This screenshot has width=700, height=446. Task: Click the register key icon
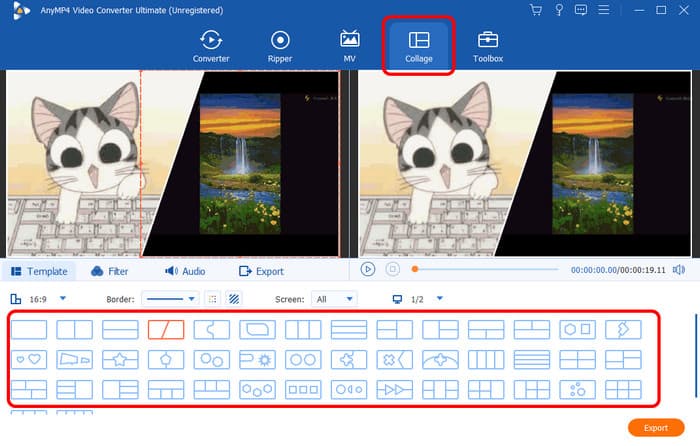558,10
